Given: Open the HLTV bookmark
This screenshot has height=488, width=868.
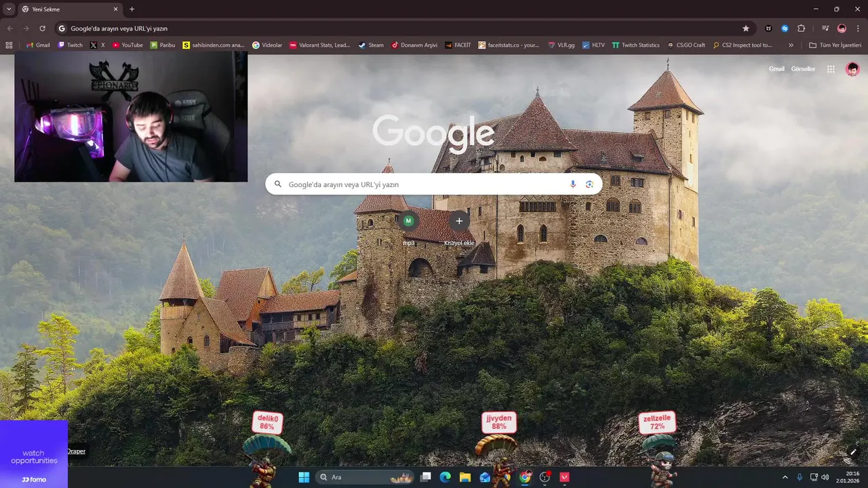Looking at the screenshot, I should (x=593, y=45).
